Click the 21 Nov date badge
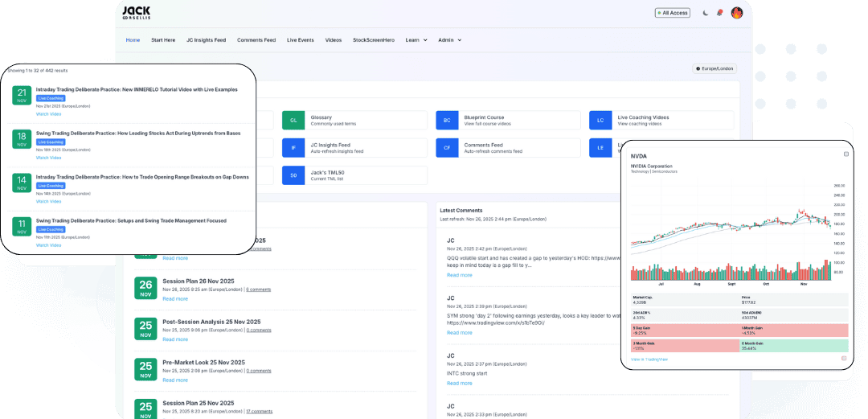Screen dimensions: 868x419 [x=23, y=95]
